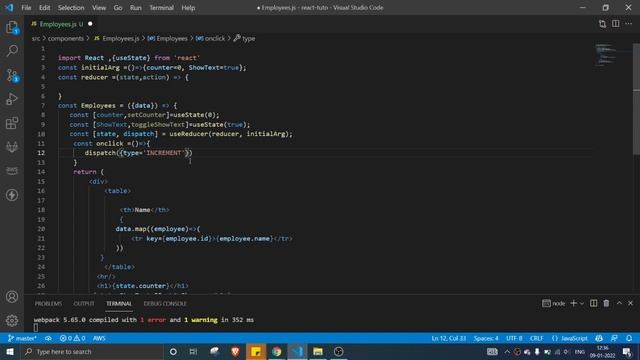This screenshot has height=360, width=640.
Task: Open the Run menu
Action: [x=136, y=7]
